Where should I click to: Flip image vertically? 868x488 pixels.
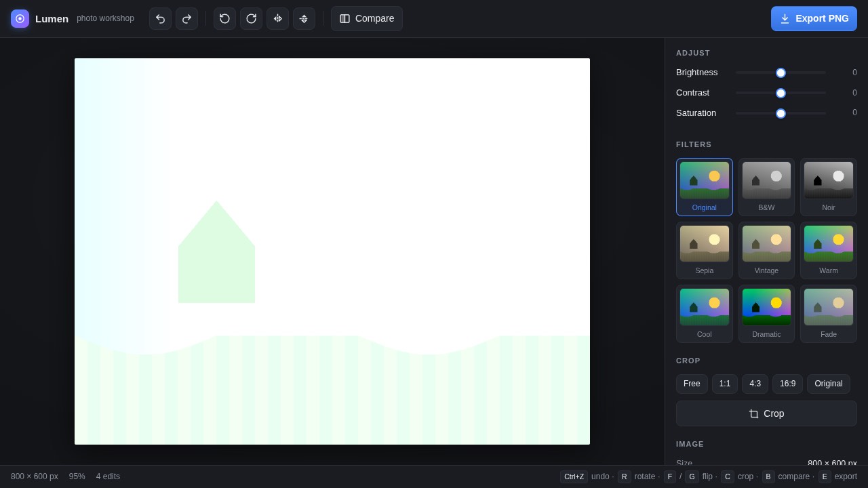pos(304,18)
